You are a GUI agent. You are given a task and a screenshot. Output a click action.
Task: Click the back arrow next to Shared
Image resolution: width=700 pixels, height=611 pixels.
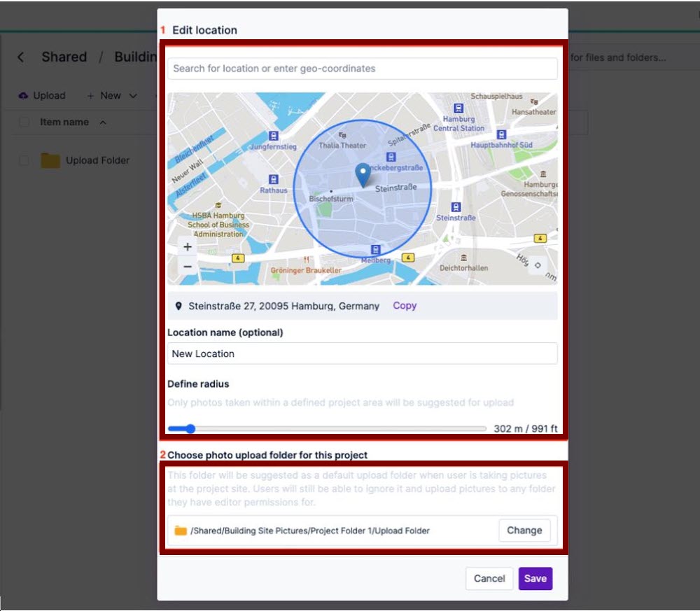click(x=21, y=57)
